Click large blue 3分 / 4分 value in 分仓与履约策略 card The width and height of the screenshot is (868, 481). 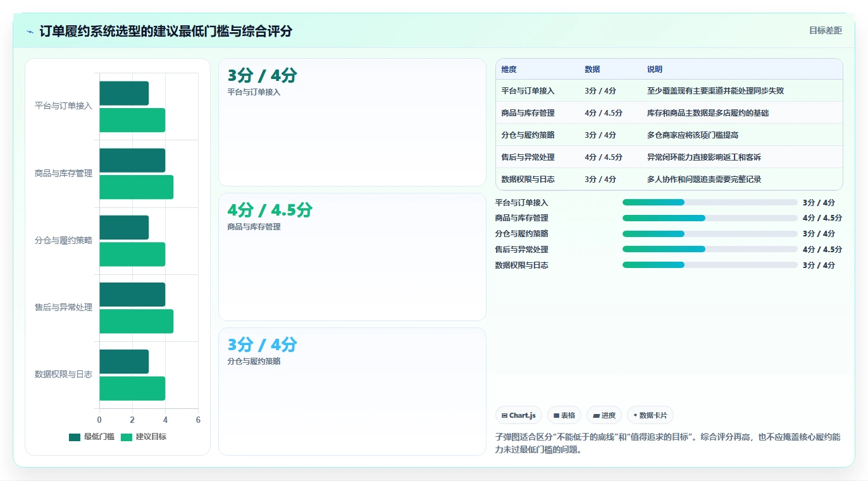(x=262, y=344)
